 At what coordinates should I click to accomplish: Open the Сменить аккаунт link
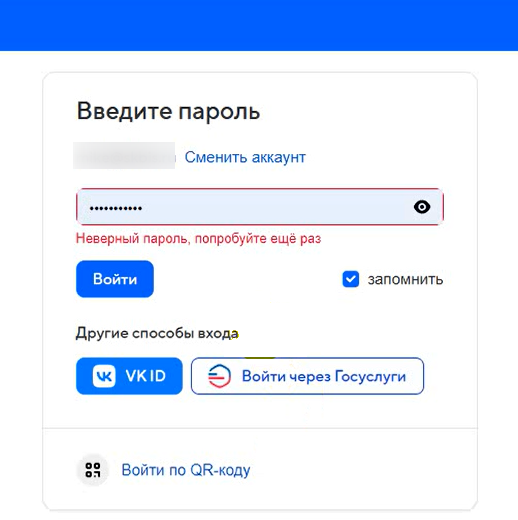click(245, 157)
